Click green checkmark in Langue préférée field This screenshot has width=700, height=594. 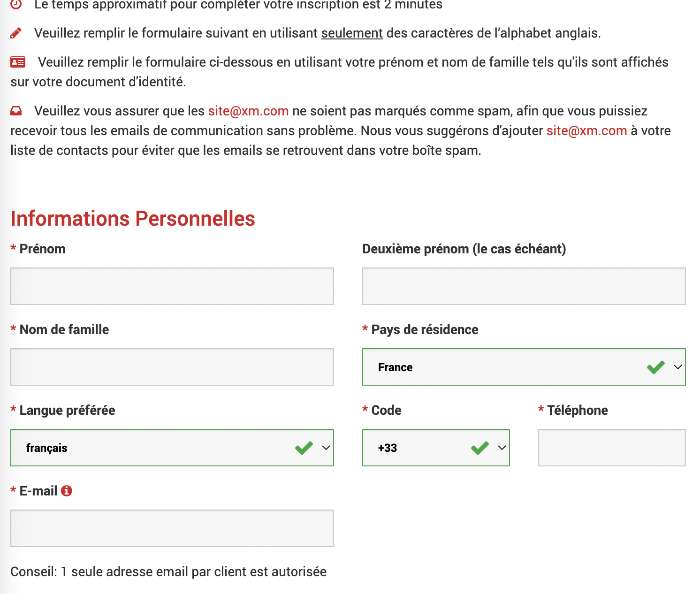coord(304,448)
